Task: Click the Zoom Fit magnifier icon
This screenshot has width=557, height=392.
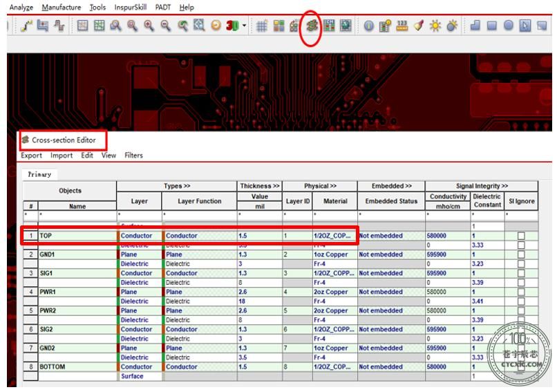Action: tap(132, 26)
